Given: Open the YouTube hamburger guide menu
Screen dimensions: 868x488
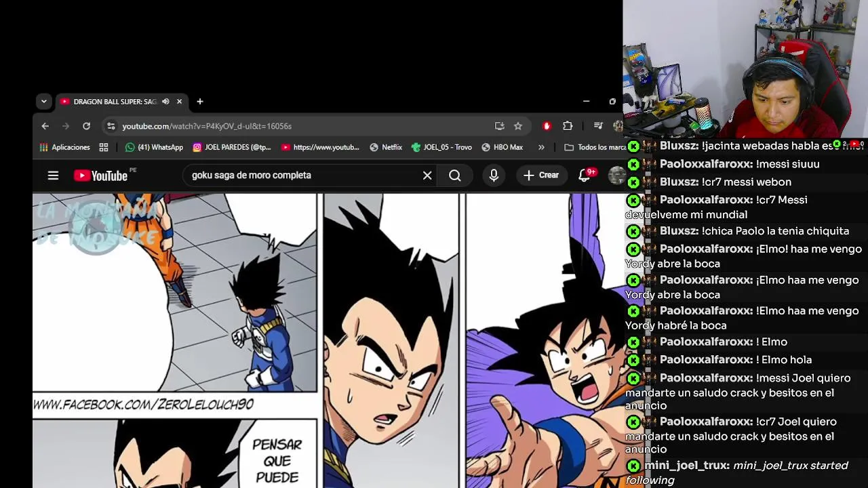Looking at the screenshot, I should pos(53,176).
